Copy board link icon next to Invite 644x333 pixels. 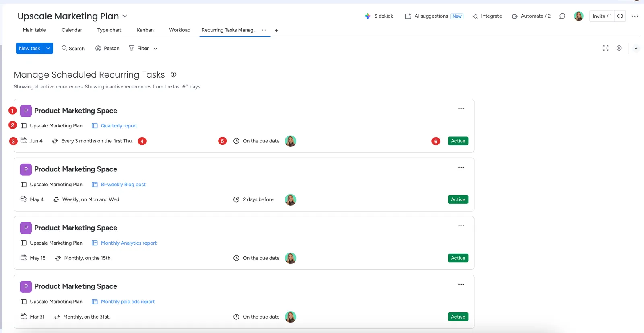pyautogui.click(x=620, y=16)
